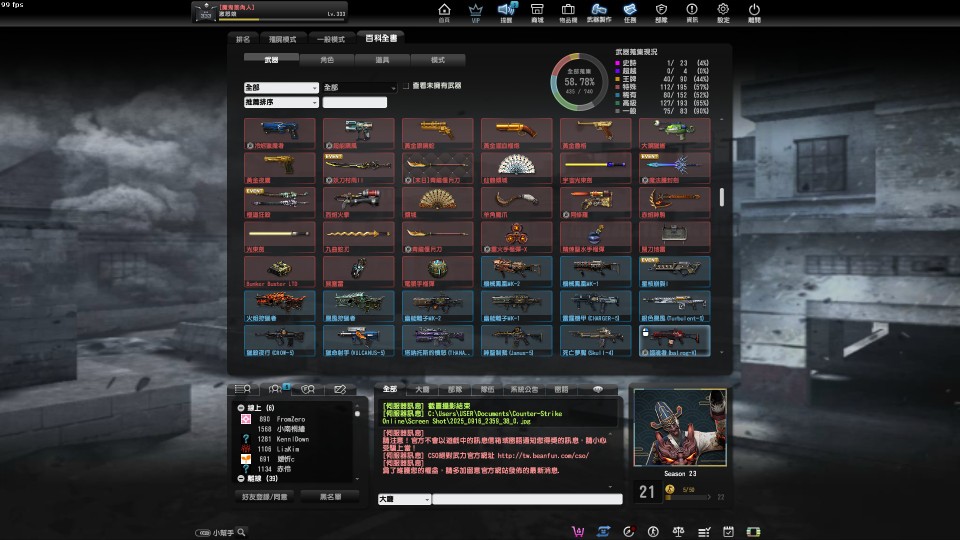Select the CROW-5 weapon card
The width and height of the screenshot is (960, 540).
(280, 341)
